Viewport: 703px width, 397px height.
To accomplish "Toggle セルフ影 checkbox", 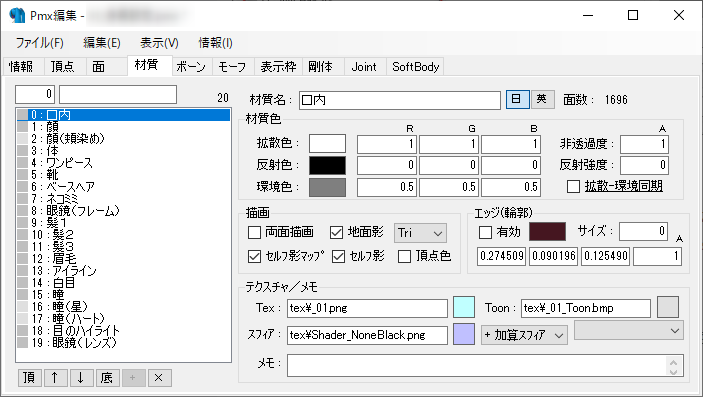I will pos(358,256).
